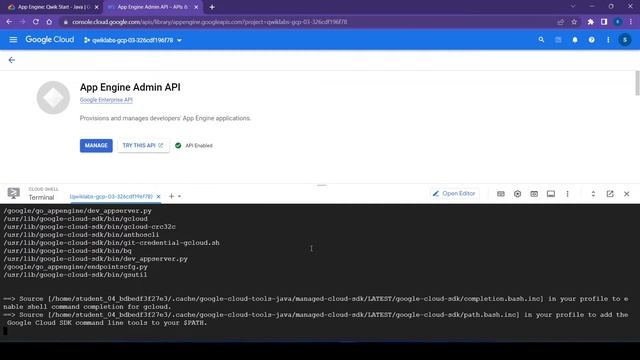Open the Google Cloud navigation hamburger menu

pos(13,40)
